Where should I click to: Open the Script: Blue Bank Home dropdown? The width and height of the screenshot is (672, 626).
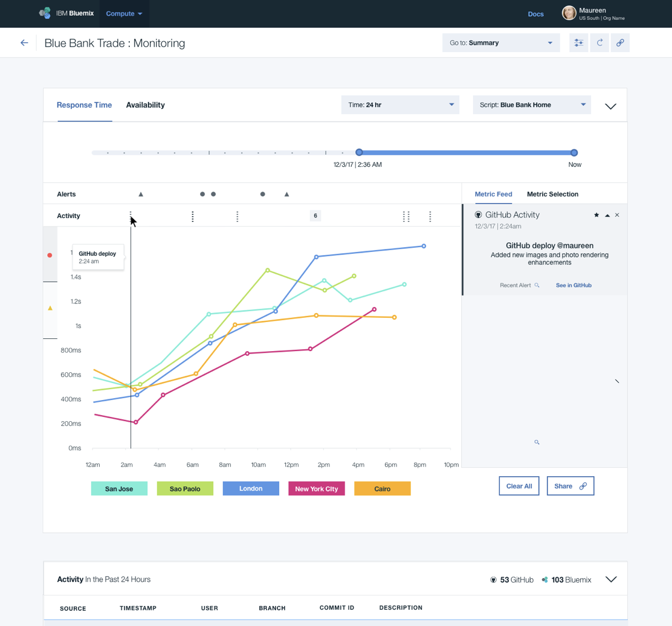(x=532, y=105)
